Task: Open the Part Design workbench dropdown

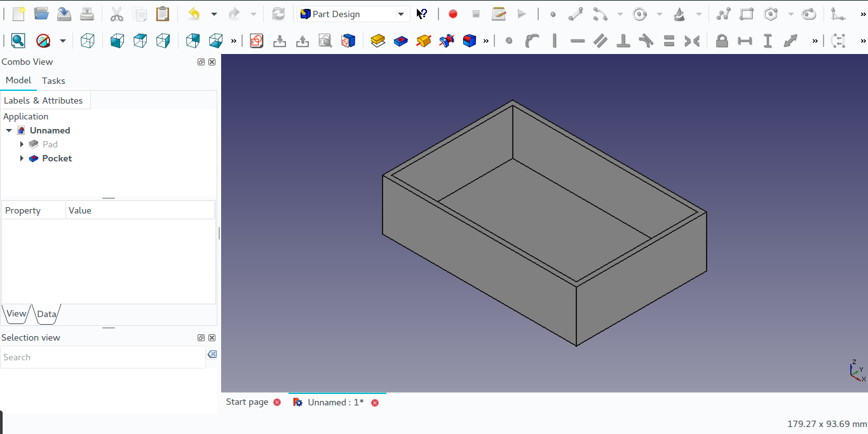Action: 353,14
